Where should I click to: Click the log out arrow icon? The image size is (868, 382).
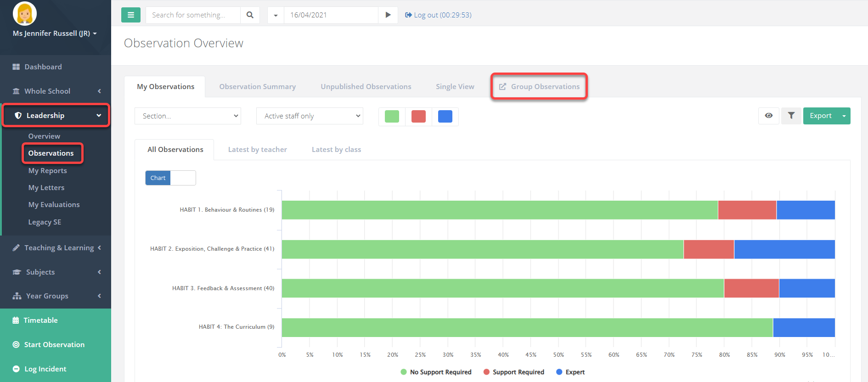point(408,15)
